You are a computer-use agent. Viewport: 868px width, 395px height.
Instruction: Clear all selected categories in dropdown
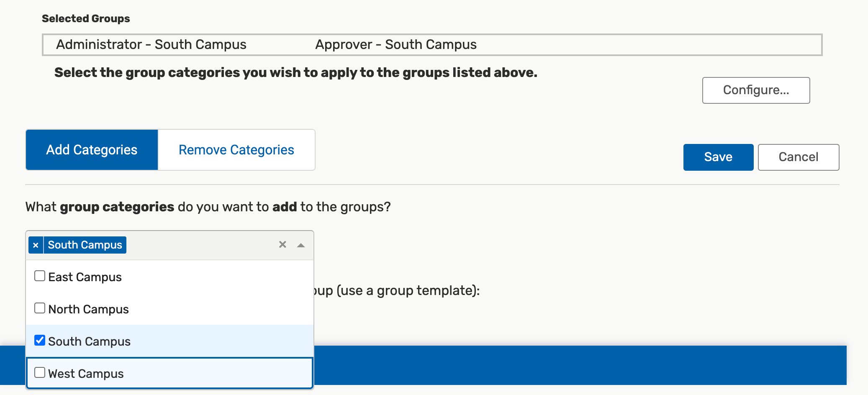[x=282, y=245]
